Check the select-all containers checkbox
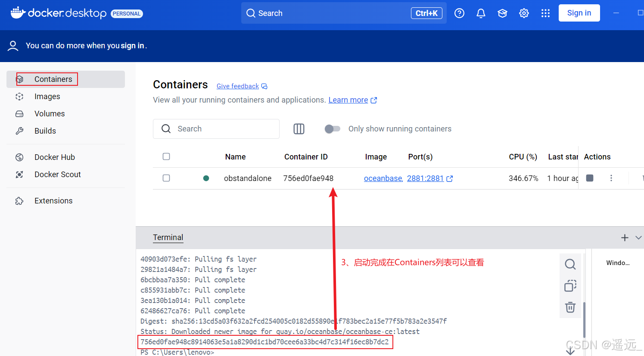The image size is (644, 356). (166, 156)
